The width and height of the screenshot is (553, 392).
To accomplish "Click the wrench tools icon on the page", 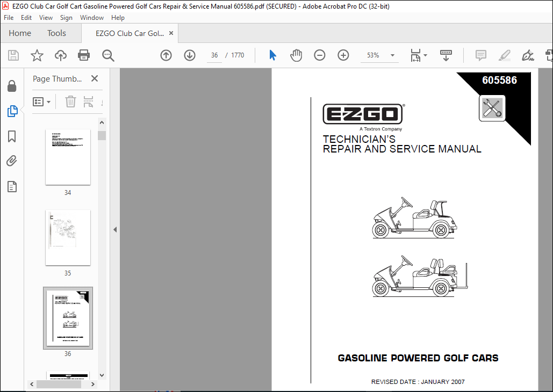I will tap(492, 108).
